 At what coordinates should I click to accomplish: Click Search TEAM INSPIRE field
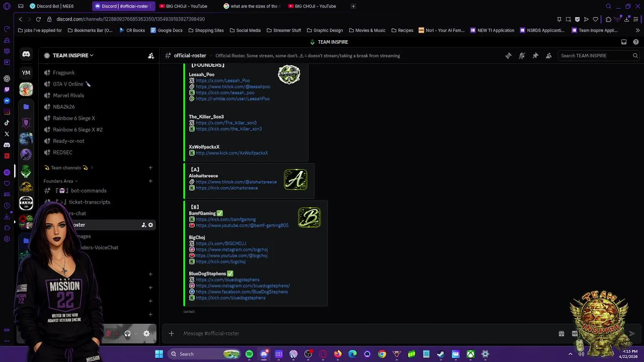click(x=599, y=56)
